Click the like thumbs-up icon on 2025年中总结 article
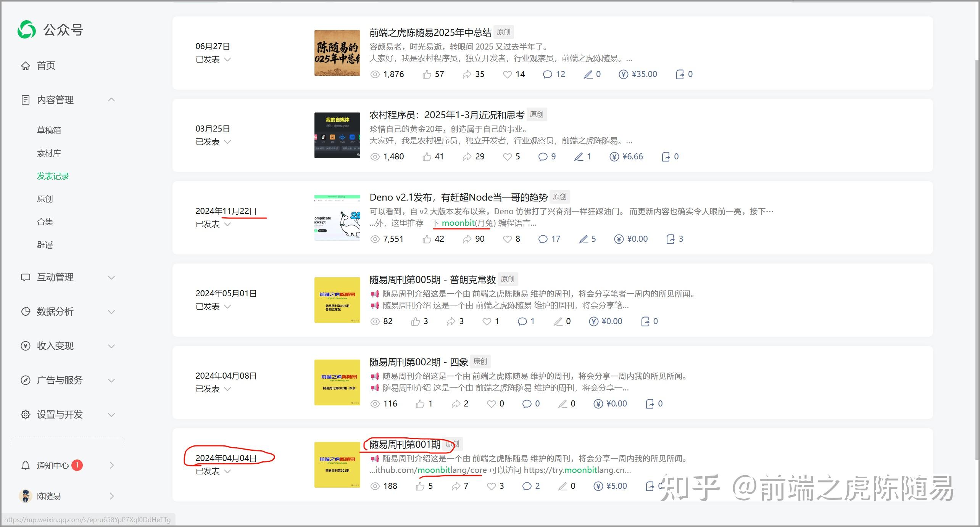 coord(427,74)
